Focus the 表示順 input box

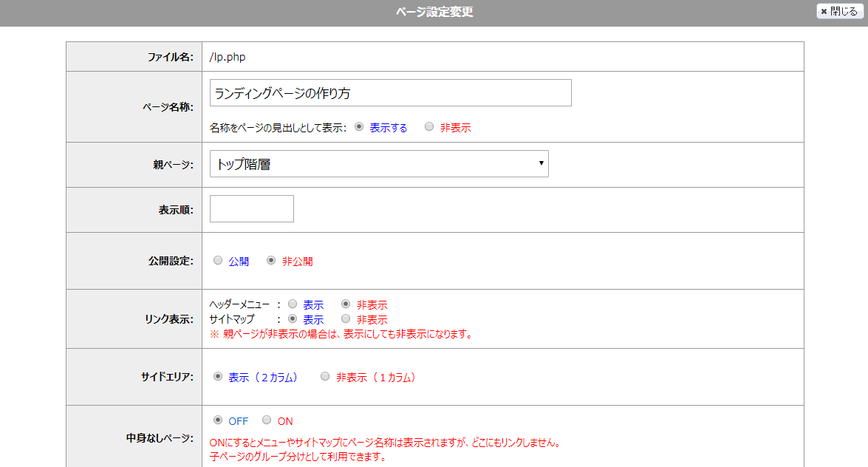(x=251, y=209)
